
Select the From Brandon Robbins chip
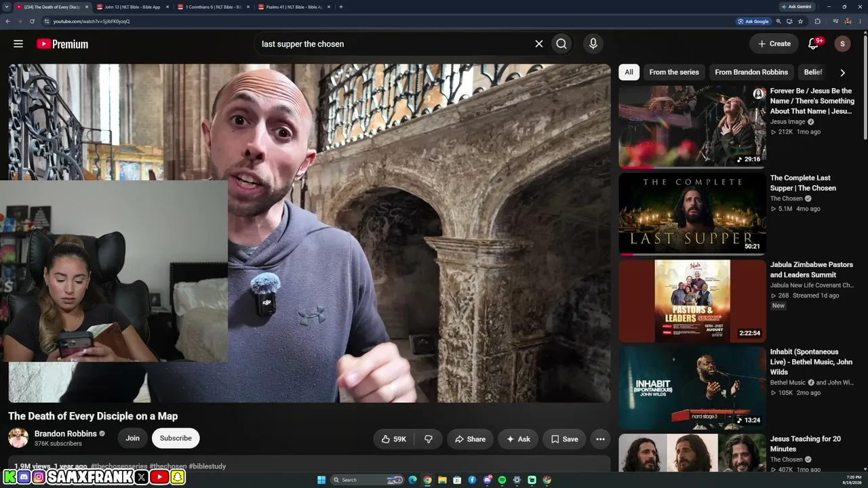[751, 72]
